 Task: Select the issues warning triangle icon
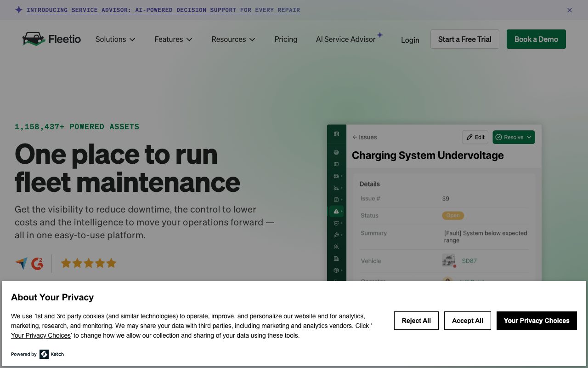(336, 211)
